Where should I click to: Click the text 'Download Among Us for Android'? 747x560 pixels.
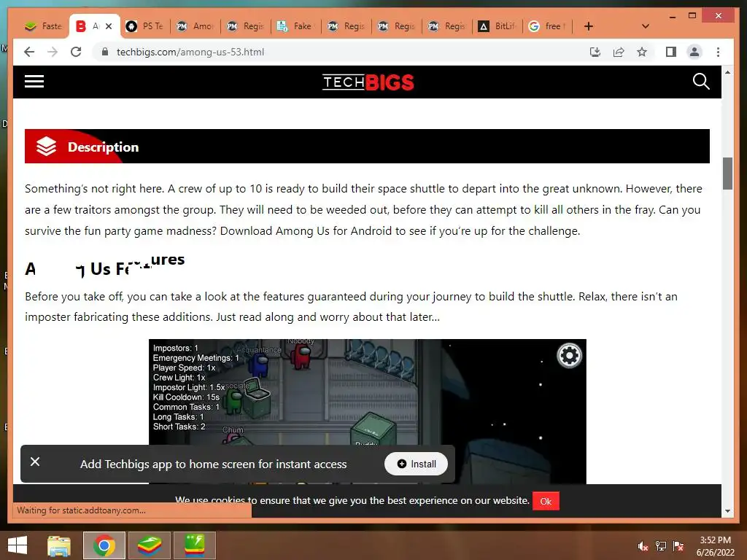[x=306, y=231]
